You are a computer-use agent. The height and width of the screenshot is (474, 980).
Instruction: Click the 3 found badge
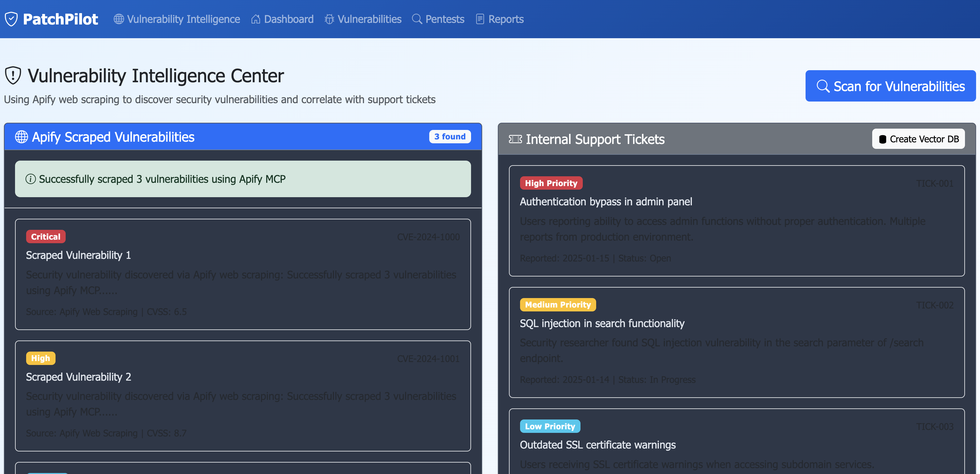tap(450, 136)
